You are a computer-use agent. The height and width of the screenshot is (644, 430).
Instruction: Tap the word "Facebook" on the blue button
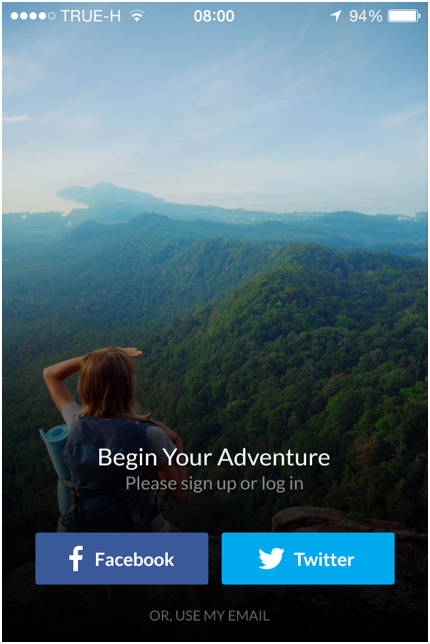(x=134, y=559)
